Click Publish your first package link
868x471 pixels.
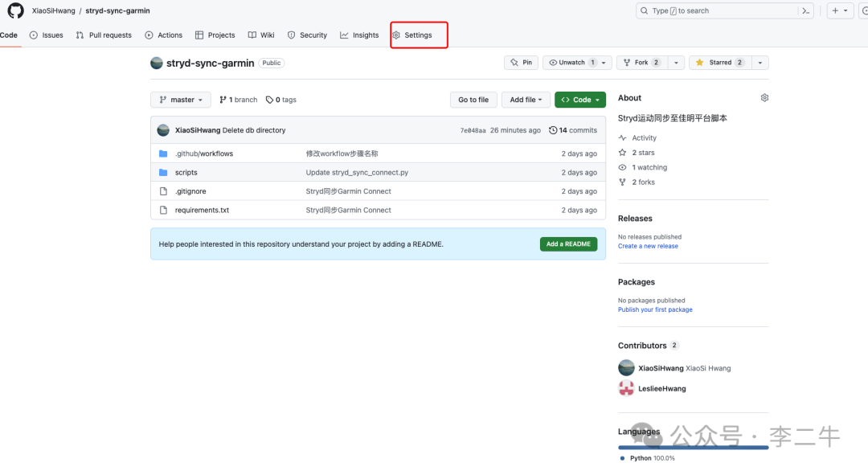coord(655,309)
